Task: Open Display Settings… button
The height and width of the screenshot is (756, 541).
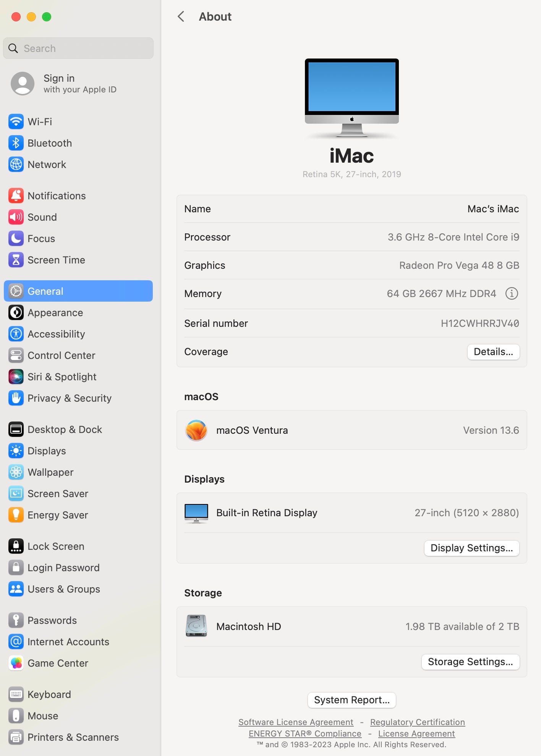Action: pos(471,548)
